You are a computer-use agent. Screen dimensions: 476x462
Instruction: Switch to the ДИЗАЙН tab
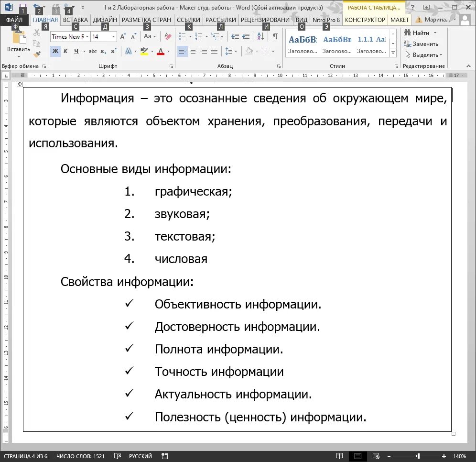pyautogui.click(x=105, y=20)
